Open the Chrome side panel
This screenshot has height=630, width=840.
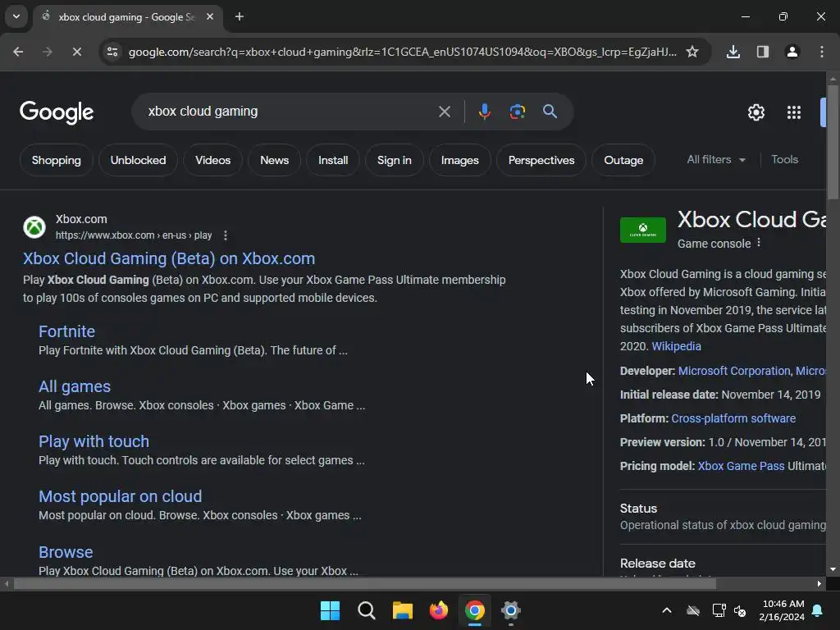(762, 52)
